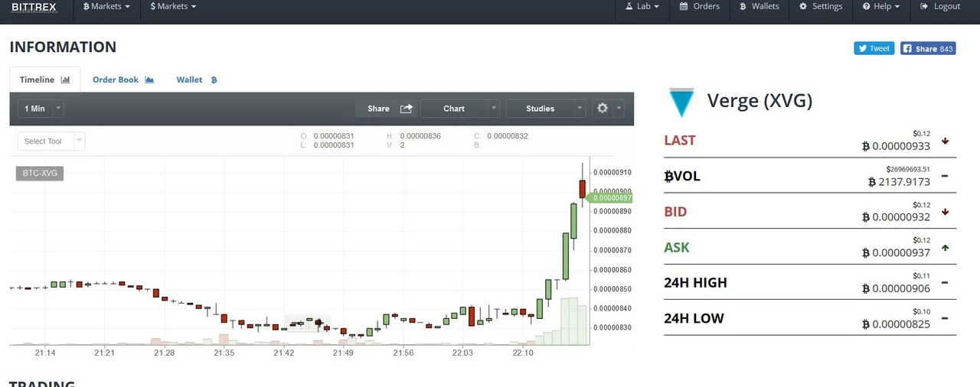Click the Bittrex logo
The width and height of the screenshot is (980, 387).
34,7
